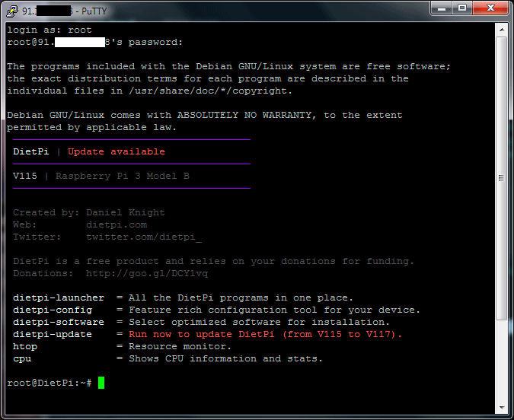
Task: Click the scrollbar up arrow
Action: [x=502, y=30]
